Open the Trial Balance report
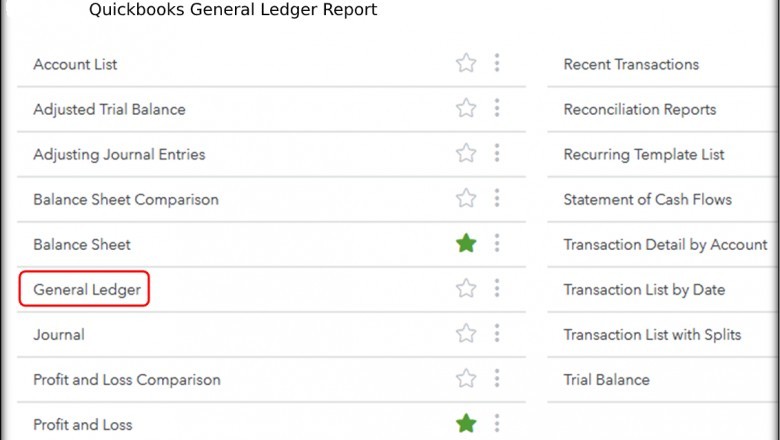 [x=606, y=380]
